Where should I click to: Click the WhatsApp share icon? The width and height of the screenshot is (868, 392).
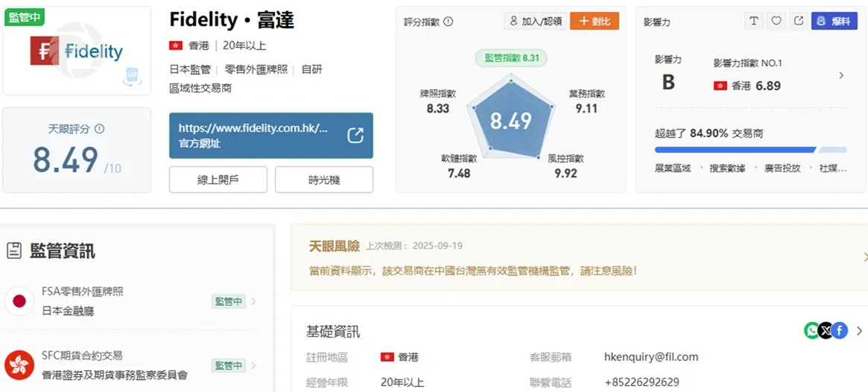point(811,331)
